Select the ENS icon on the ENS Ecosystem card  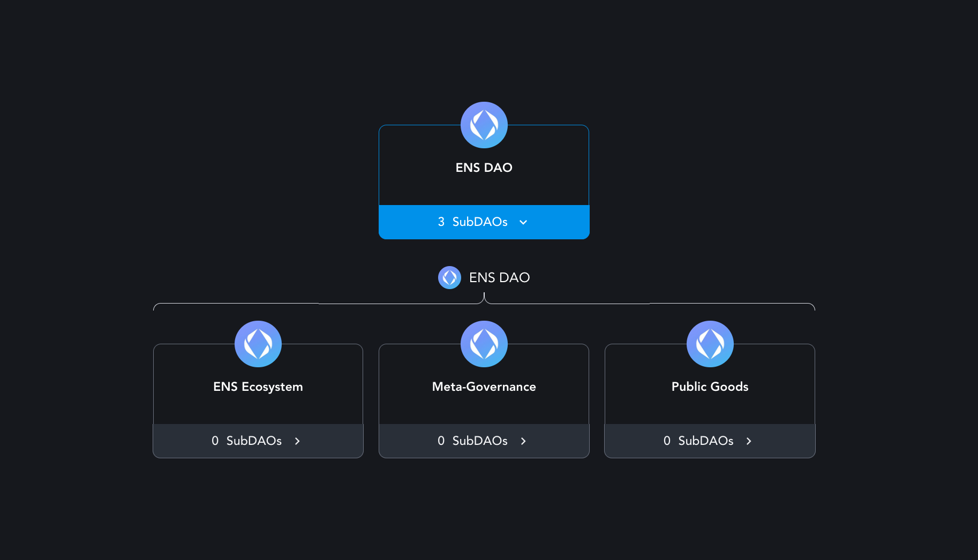click(258, 344)
